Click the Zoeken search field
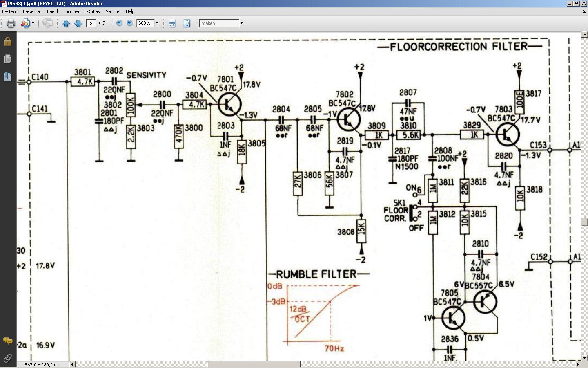Screen dimensions: 588x368 [219, 23]
